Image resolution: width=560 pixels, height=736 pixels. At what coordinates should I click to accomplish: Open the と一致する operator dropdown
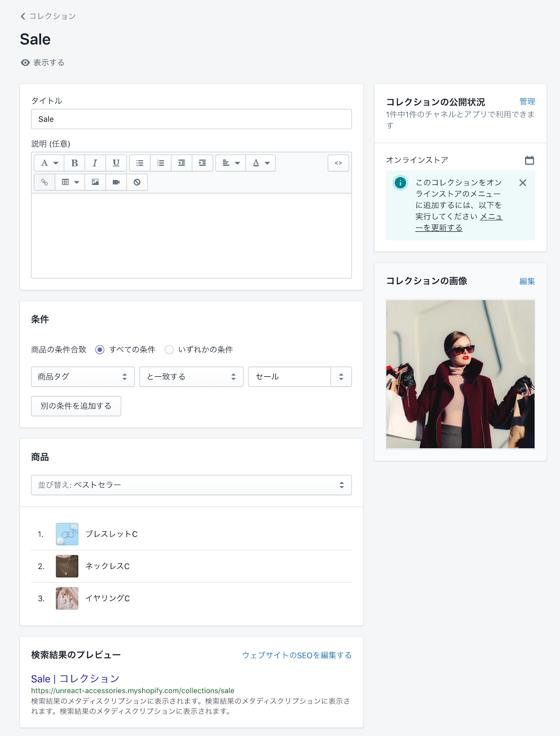(191, 377)
